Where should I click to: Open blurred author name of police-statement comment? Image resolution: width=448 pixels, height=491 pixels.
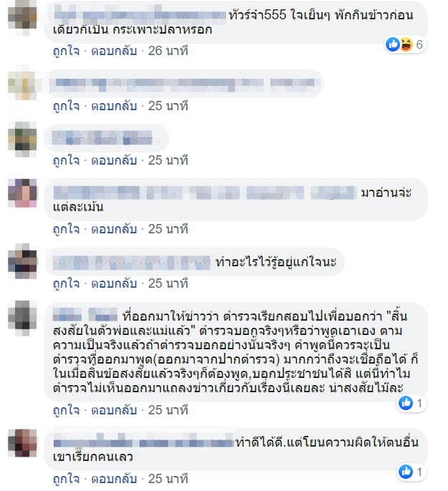(85, 315)
